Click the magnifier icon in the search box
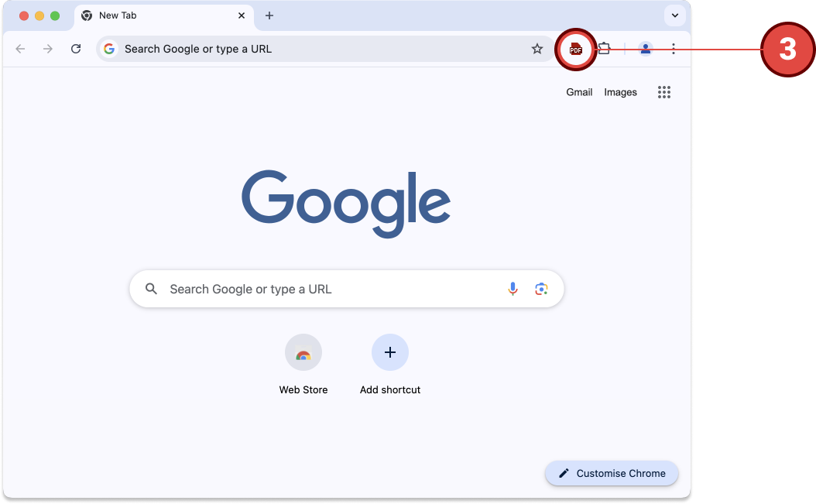 [152, 289]
